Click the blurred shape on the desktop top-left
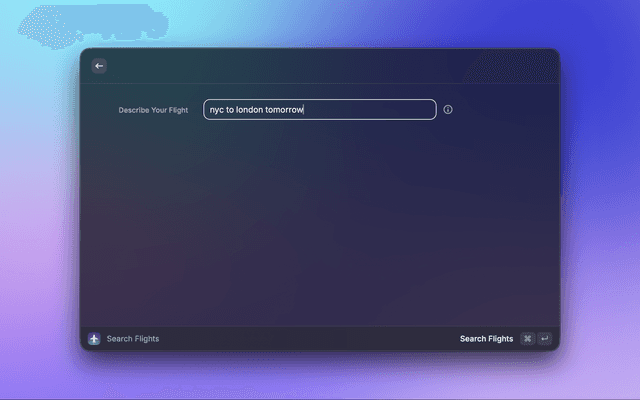 pyautogui.click(x=70, y=25)
